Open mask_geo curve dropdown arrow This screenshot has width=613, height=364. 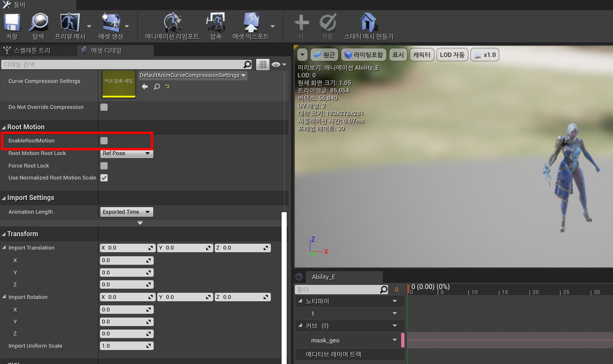395,340
